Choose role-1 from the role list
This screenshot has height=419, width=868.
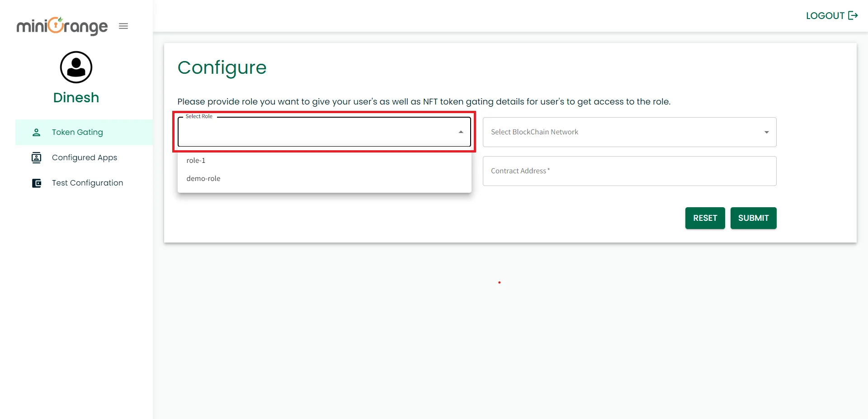[x=196, y=161]
